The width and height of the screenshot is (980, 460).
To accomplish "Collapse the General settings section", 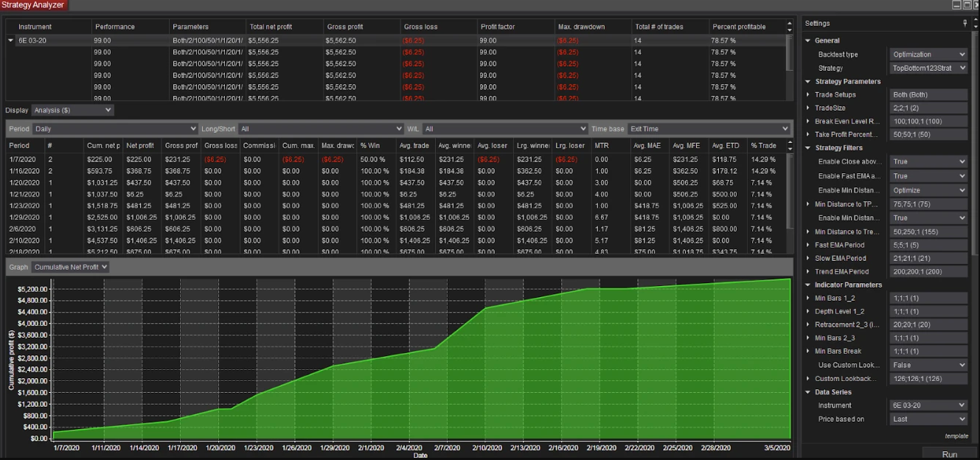I will [x=809, y=41].
